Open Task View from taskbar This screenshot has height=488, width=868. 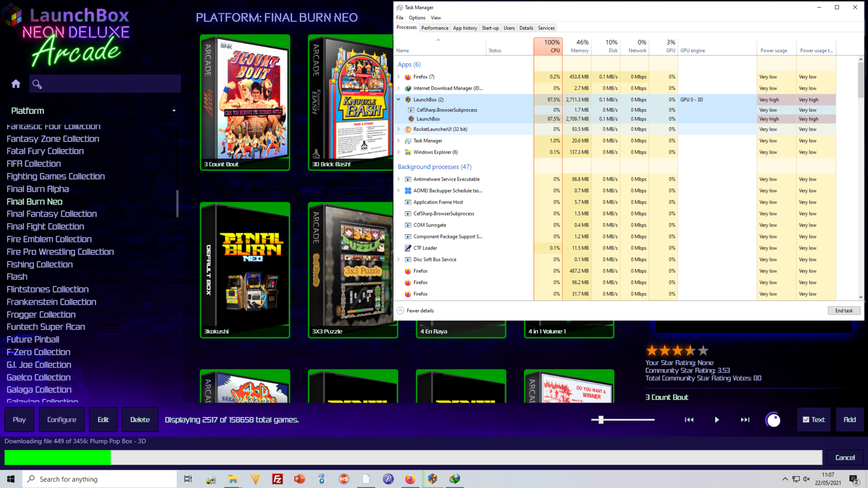[188, 479]
